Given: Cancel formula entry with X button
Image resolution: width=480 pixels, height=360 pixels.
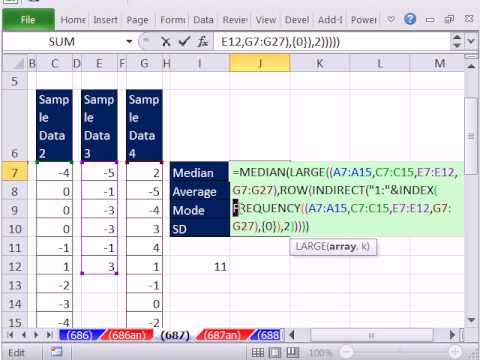Looking at the screenshot, I should pos(166,42).
